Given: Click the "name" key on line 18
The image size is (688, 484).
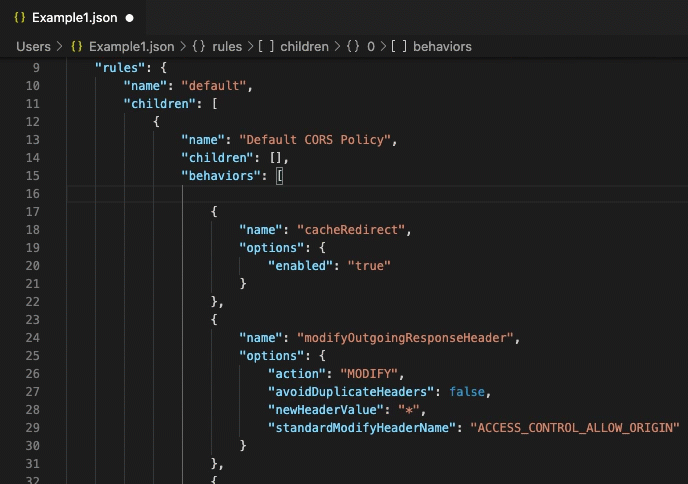Looking at the screenshot, I should click(x=261, y=230).
